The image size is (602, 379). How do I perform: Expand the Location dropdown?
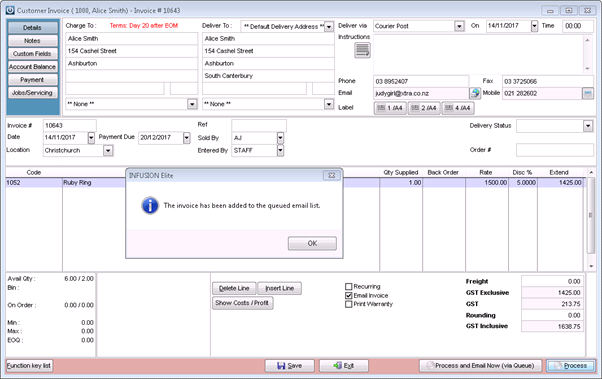coord(108,151)
